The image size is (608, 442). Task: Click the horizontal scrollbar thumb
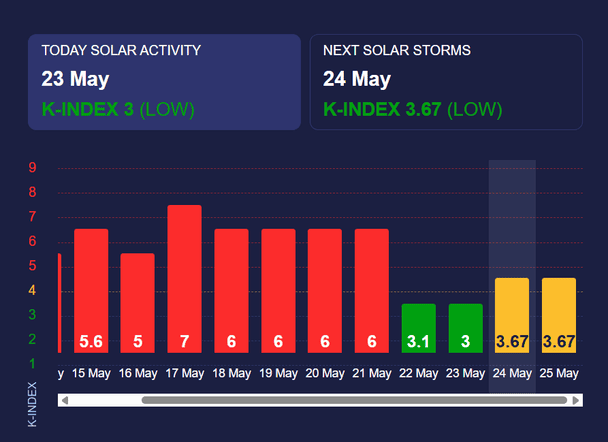pos(354,400)
